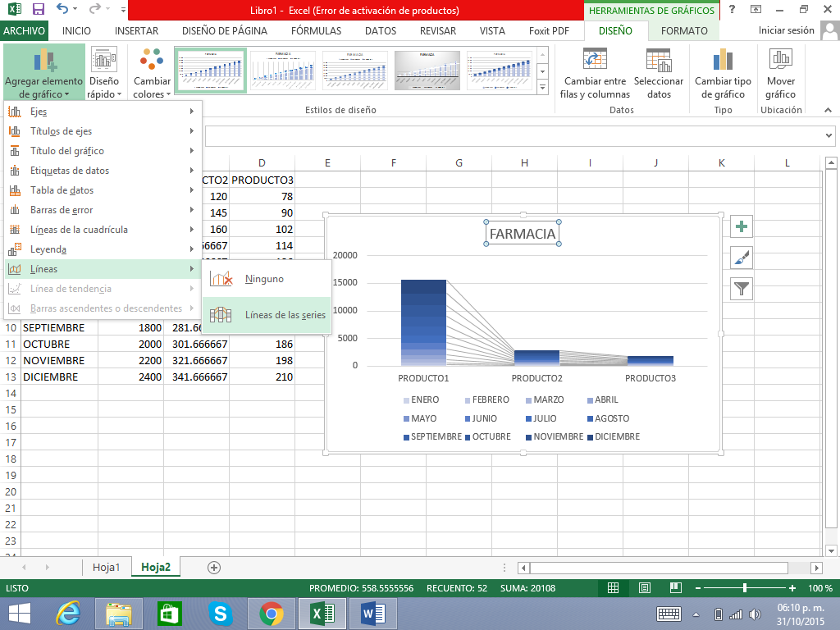Select normal view button in status bar
This screenshot has width=840, height=630.
pos(613,588)
